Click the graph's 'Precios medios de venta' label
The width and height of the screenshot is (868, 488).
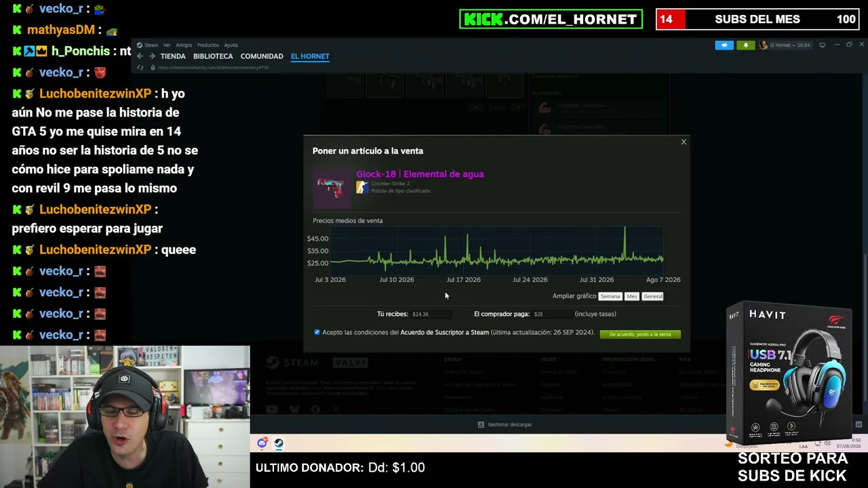click(x=347, y=221)
